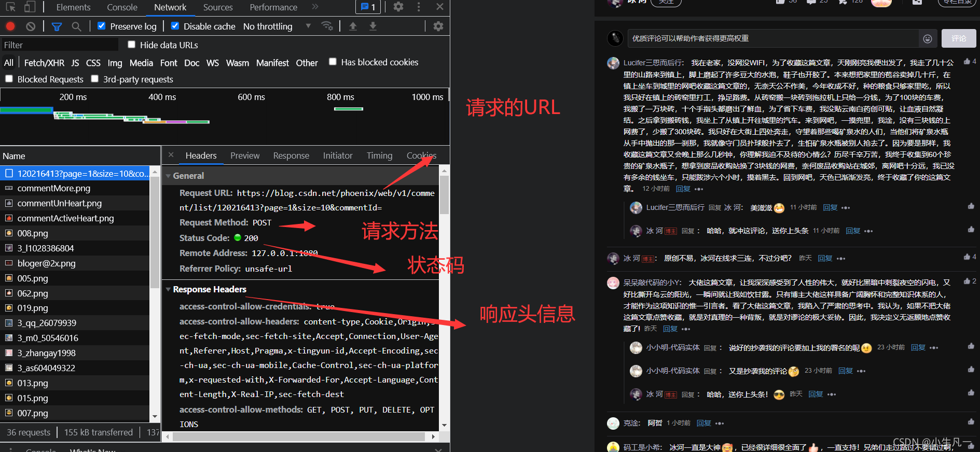The height and width of the screenshot is (452, 980).
Task: Like the 呆呆敲代码的小Y comment
Action: click(x=967, y=281)
